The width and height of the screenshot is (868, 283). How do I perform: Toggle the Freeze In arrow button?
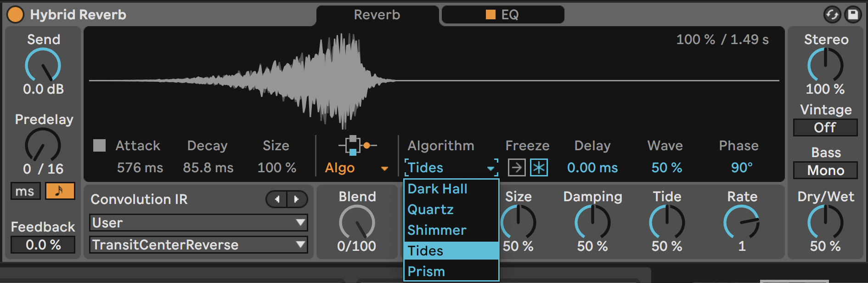(517, 168)
